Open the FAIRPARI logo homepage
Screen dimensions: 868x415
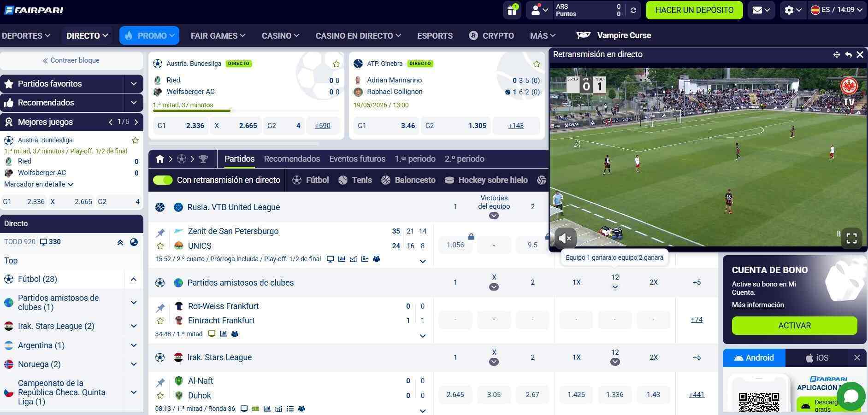tap(34, 10)
